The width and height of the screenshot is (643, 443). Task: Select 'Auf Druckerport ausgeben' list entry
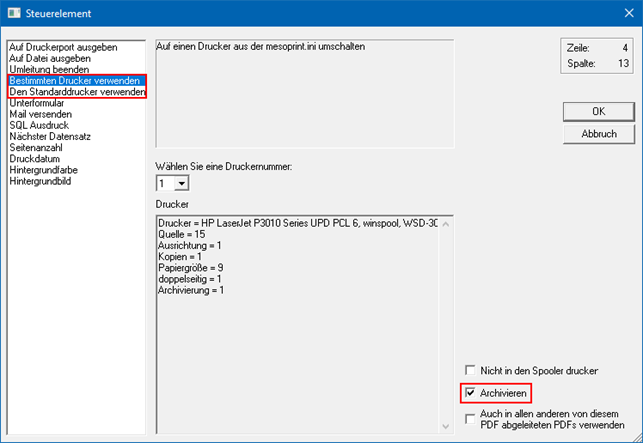62,47
